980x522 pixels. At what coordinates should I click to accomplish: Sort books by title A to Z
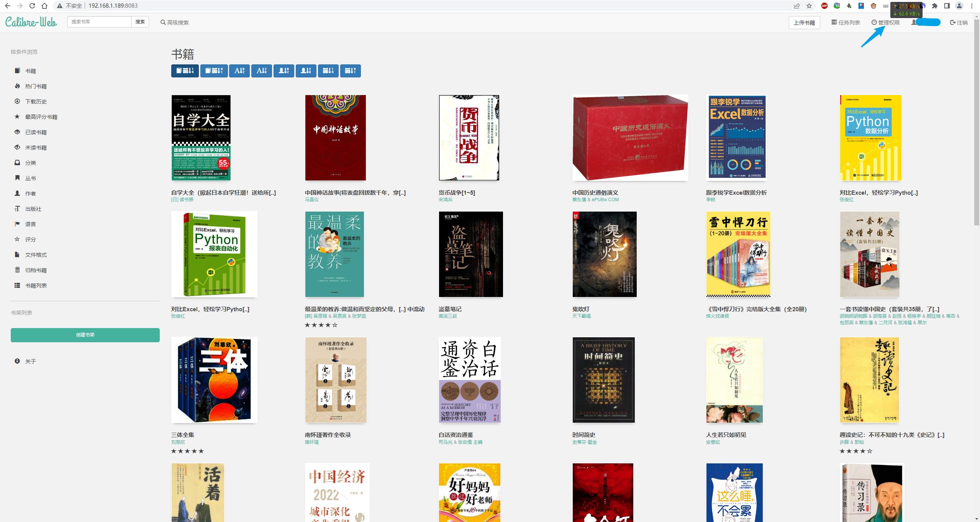239,71
